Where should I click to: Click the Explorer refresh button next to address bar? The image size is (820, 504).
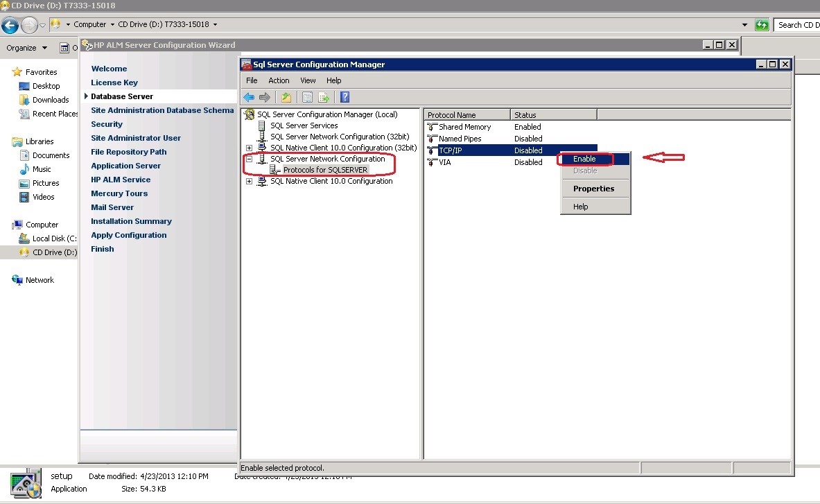click(762, 24)
